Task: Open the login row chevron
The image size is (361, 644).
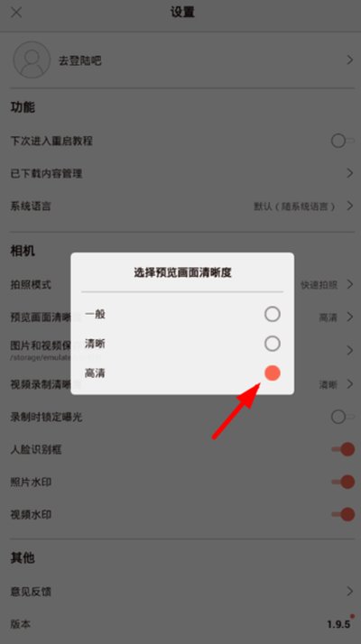Action: [349, 60]
